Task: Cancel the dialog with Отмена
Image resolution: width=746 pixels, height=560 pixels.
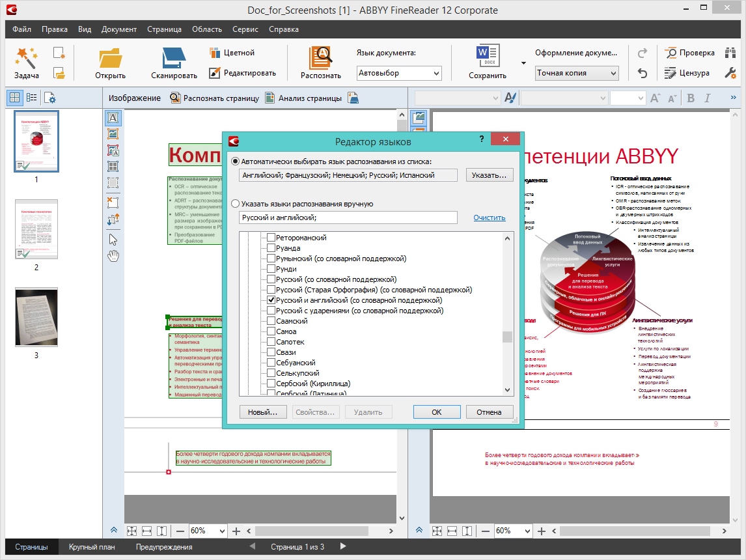Action: pos(489,412)
